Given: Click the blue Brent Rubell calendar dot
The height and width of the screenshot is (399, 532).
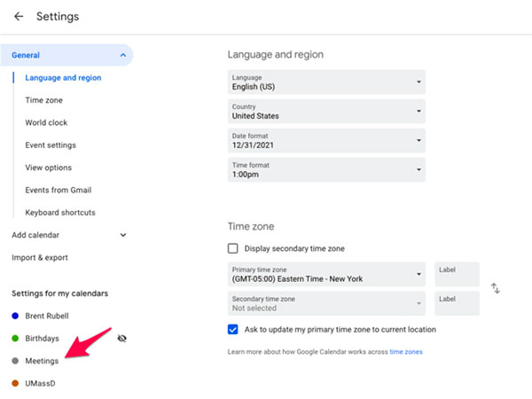Looking at the screenshot, I should [16, 316].
